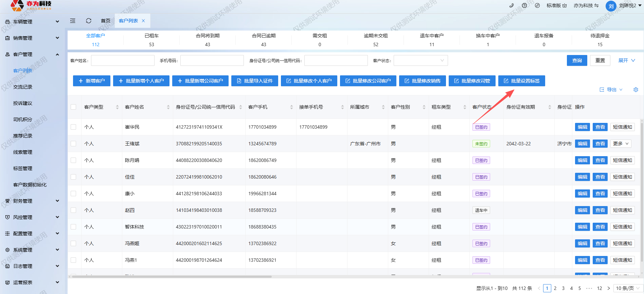Sort by 客户类型 column arrows
644x294 pixels.
(x=117, y=107)
